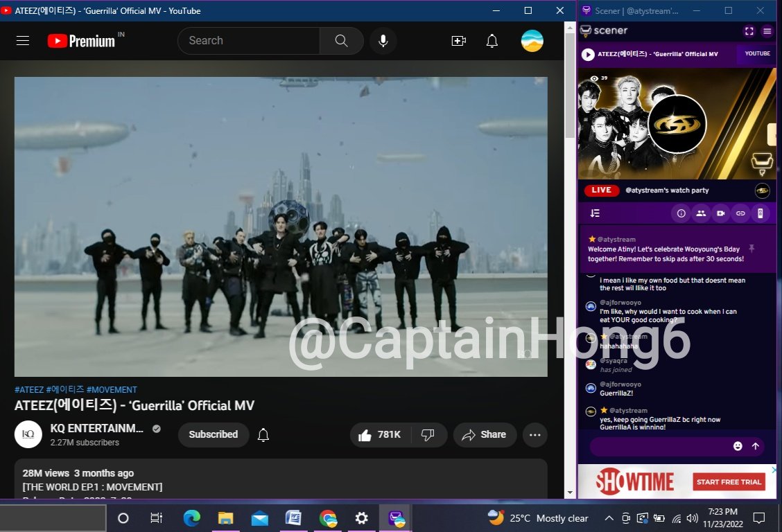Screen dimensions: 782x532
Task: Like the video showing 781K
Action: point(379,435)
